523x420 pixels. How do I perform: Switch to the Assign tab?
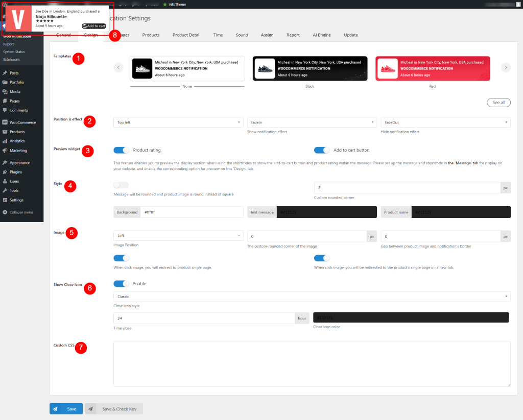(267, 35)
